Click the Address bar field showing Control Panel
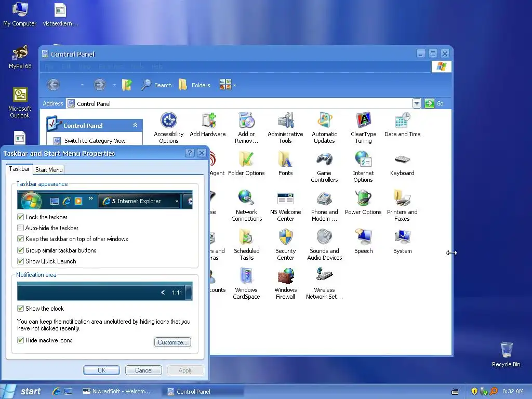The width and height of the screenshot is (532, 399). pos(239,103)
